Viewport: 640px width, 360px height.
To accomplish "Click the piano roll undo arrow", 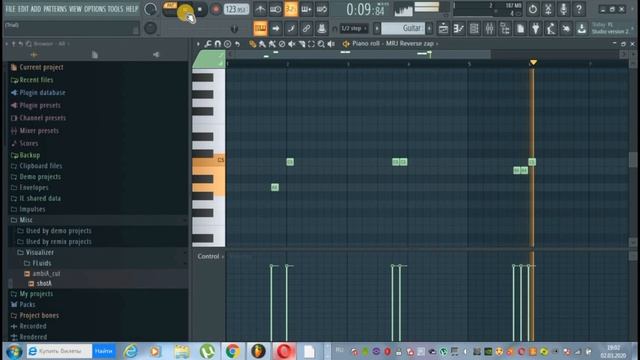I will click(x=237, y=44).
